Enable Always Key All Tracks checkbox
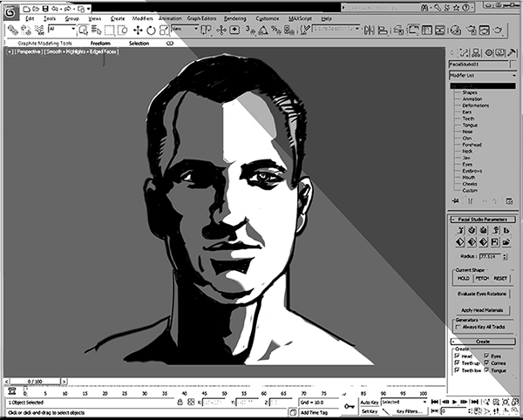The image size is (523, 420). point(457,328)
